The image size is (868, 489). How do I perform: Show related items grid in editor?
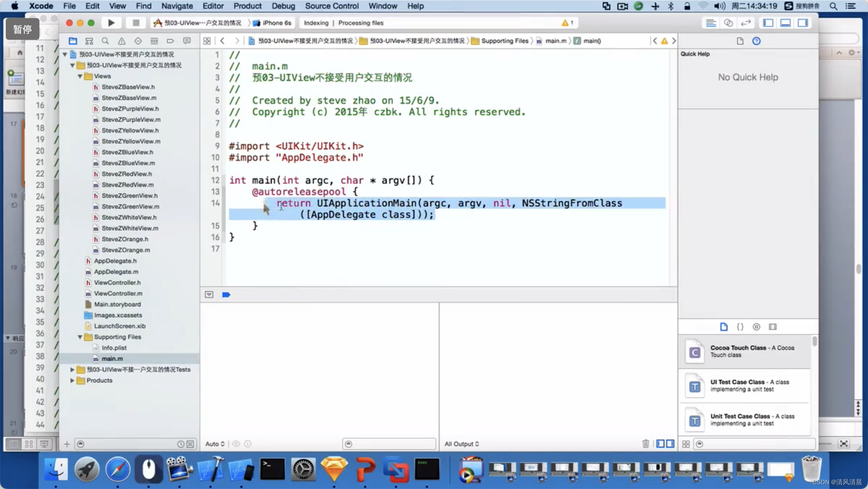(207, 41)
